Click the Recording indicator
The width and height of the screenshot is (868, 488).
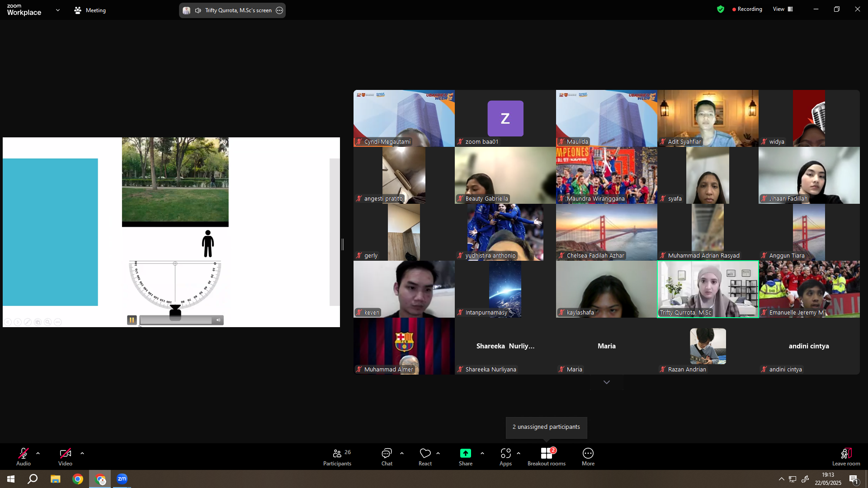point(747,9)
